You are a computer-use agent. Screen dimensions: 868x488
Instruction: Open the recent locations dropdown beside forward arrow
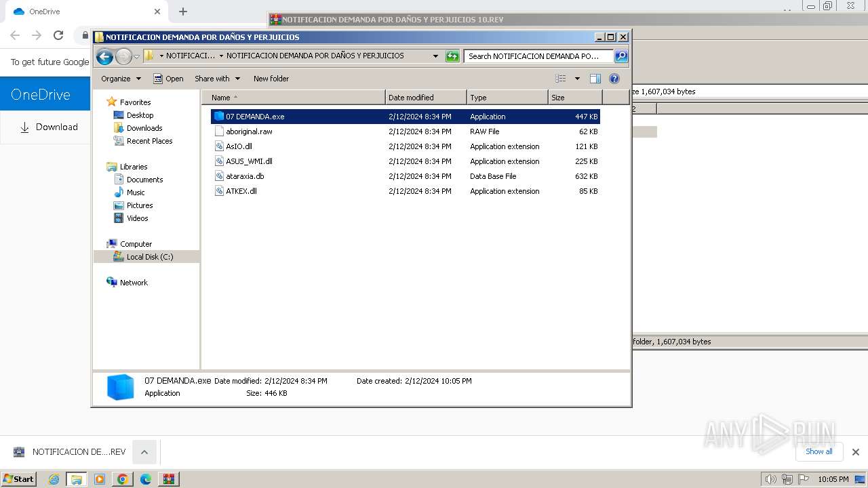136,56
